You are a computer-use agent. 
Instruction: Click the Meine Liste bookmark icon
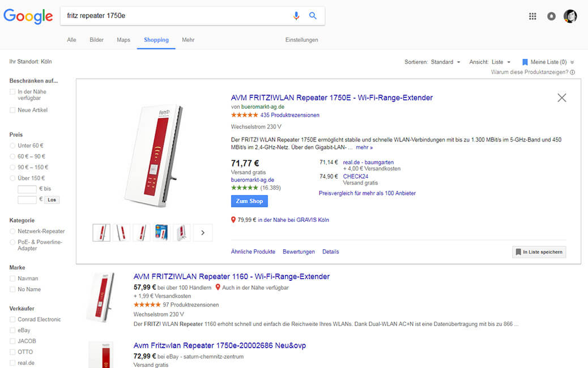pyautogui.click(x=525, y=62)
